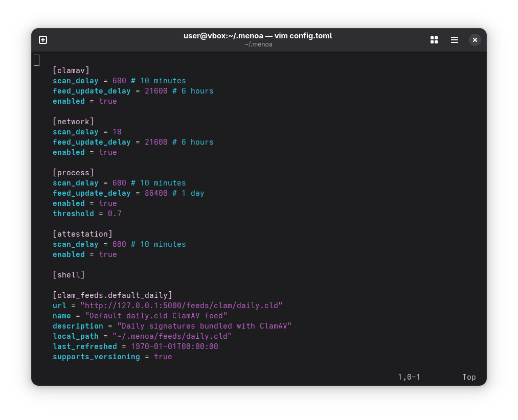518x420 pixels.
Task: Click the clamav '21600 # 6 hours' value
Action: point(179,91)
